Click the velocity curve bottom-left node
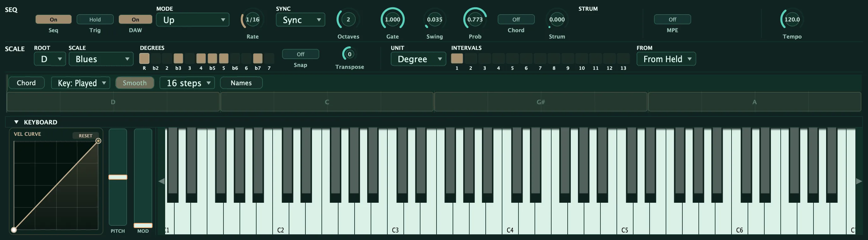 tap(14, 230)
